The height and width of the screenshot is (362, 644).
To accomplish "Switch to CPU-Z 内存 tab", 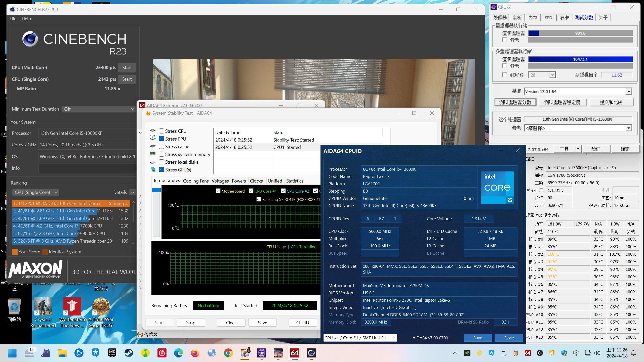I will pos(533,18).
